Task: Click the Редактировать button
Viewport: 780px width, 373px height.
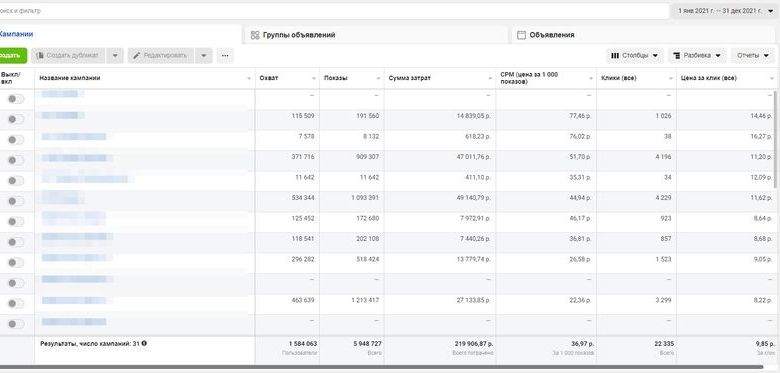Action: pyautogui.click(x=161, y=55)
